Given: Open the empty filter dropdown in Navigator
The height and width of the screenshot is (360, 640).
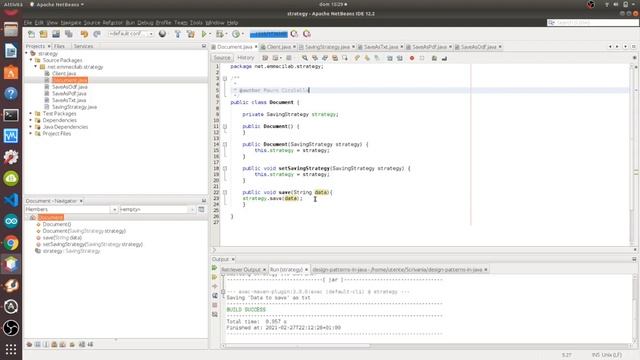Looking at the screenshot, I should 157,209.
